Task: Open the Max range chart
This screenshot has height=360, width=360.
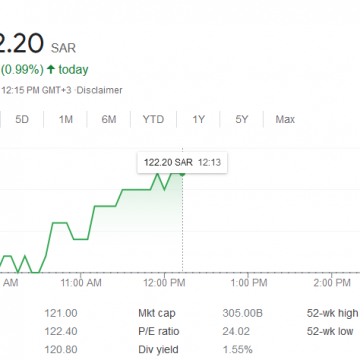Action: pyautogui.click(x=285, y=119)
